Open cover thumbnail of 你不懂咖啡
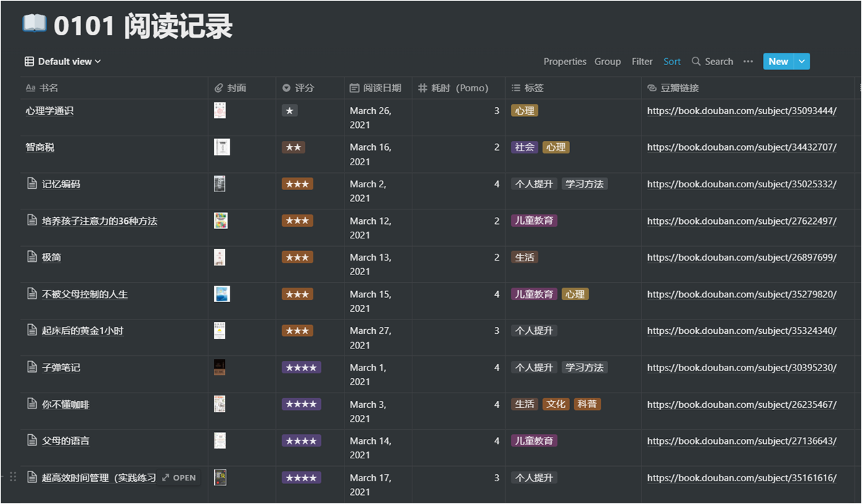Viewport: 862px width, 504px height. (x=219, y=404)
